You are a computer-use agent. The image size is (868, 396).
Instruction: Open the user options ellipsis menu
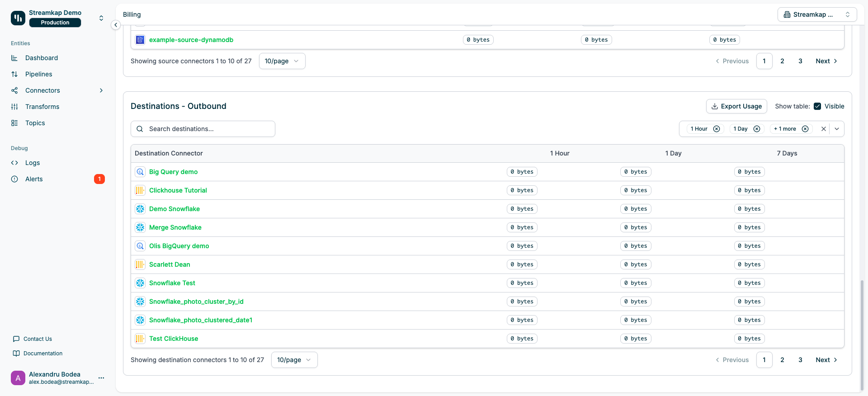[x=101, y=378]
